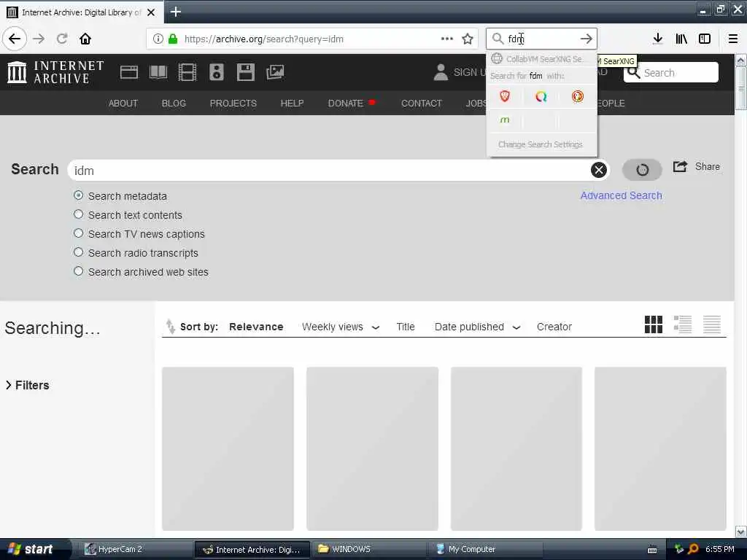Sort results by Relevance
747x560 pixels.
click(x=256, y=327)
